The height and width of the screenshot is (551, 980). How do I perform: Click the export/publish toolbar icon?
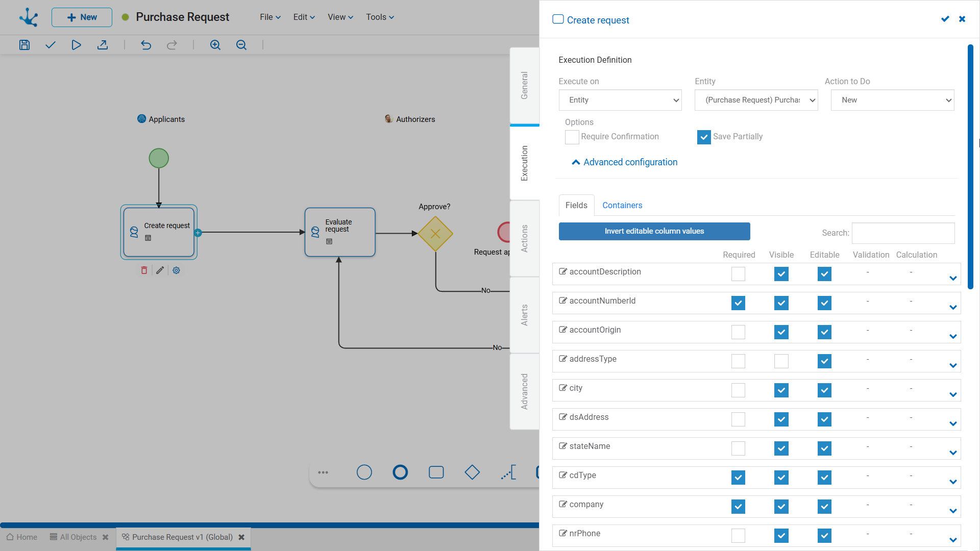[103, 45]
